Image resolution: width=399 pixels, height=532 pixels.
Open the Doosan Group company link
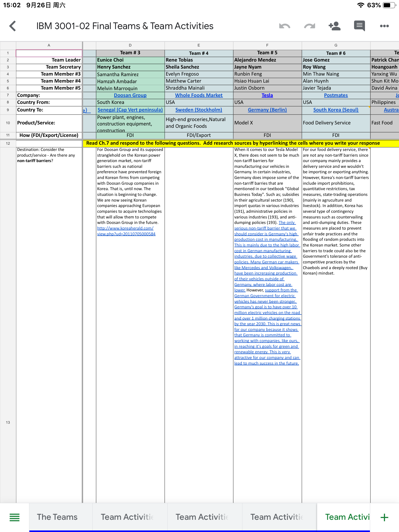130,95
